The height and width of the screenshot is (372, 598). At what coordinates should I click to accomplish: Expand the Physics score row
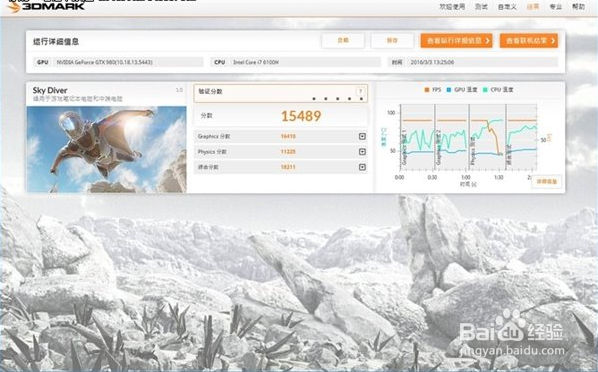(362, 152)
